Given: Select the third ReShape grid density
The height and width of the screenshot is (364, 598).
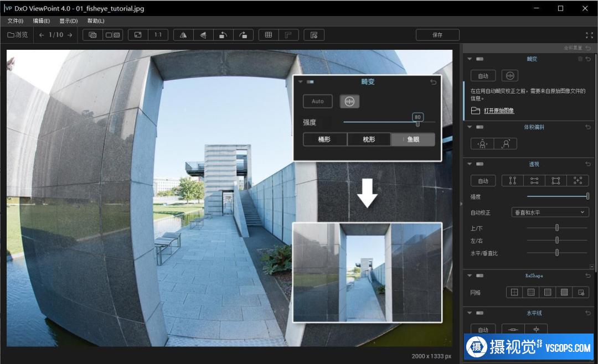Looking at the screenshot, I should 548,292.
